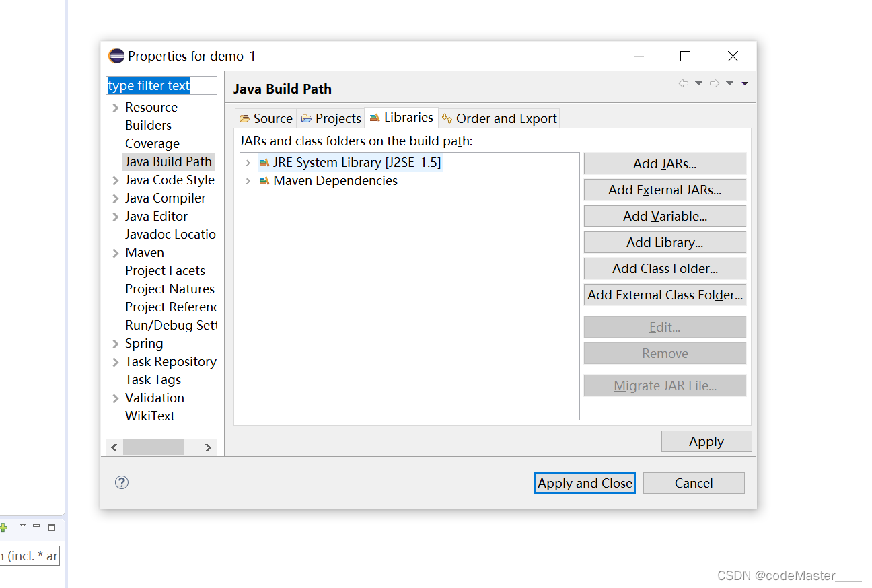Click the forward navigation arrow icon

[x=715, y=83]
